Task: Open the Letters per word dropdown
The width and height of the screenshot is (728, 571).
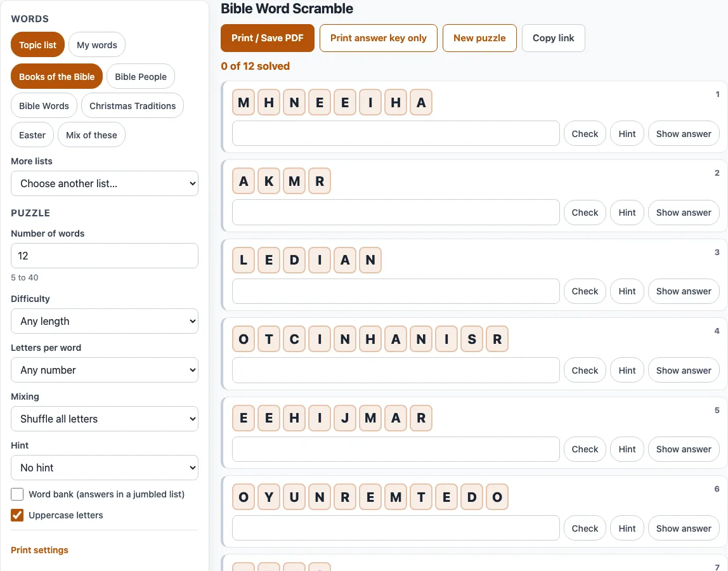Action: (x=105, y=370)
